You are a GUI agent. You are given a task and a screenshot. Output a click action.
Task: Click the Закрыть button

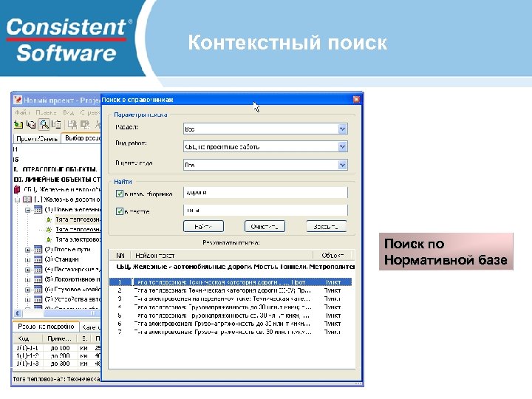tap(326, 226)
